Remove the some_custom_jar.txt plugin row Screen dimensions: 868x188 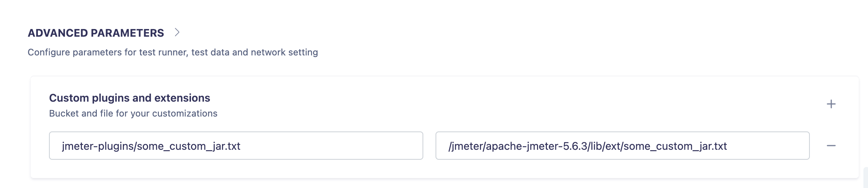(831, 146)
